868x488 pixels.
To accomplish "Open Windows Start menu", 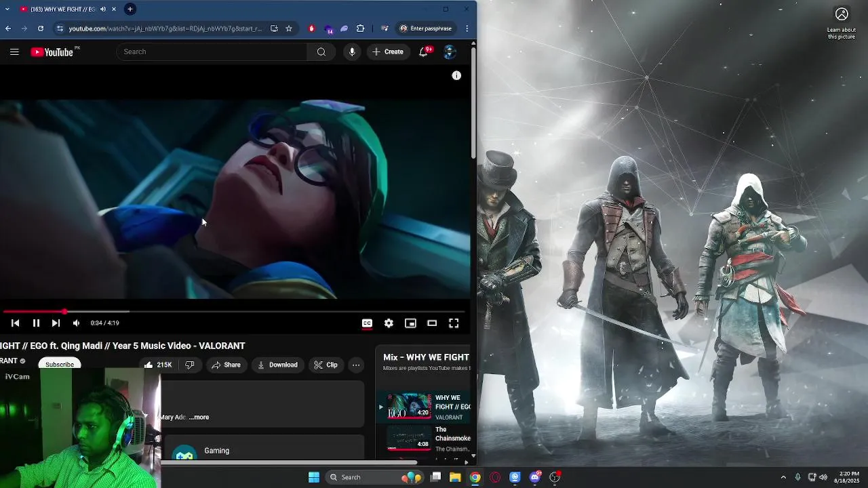I will 314,477.
